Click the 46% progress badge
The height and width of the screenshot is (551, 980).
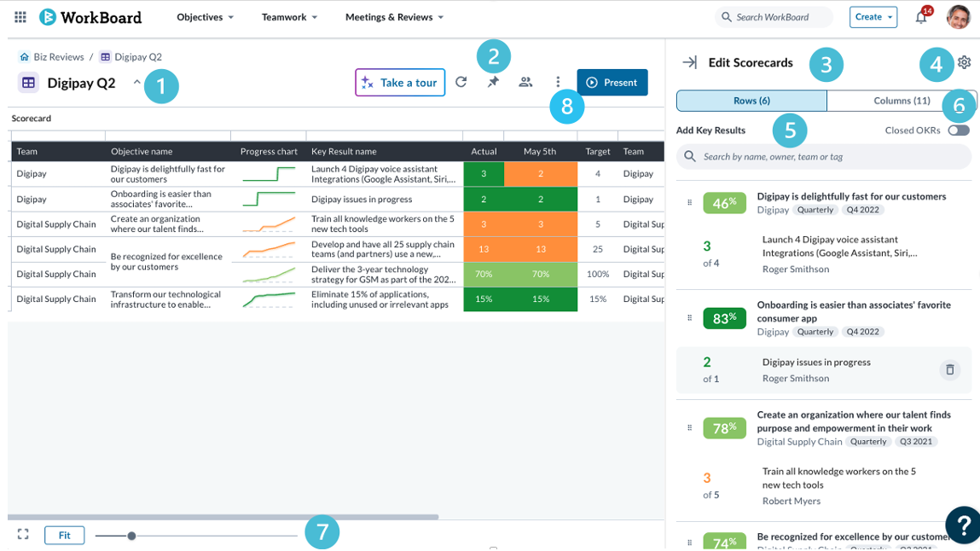coord(724,203)
